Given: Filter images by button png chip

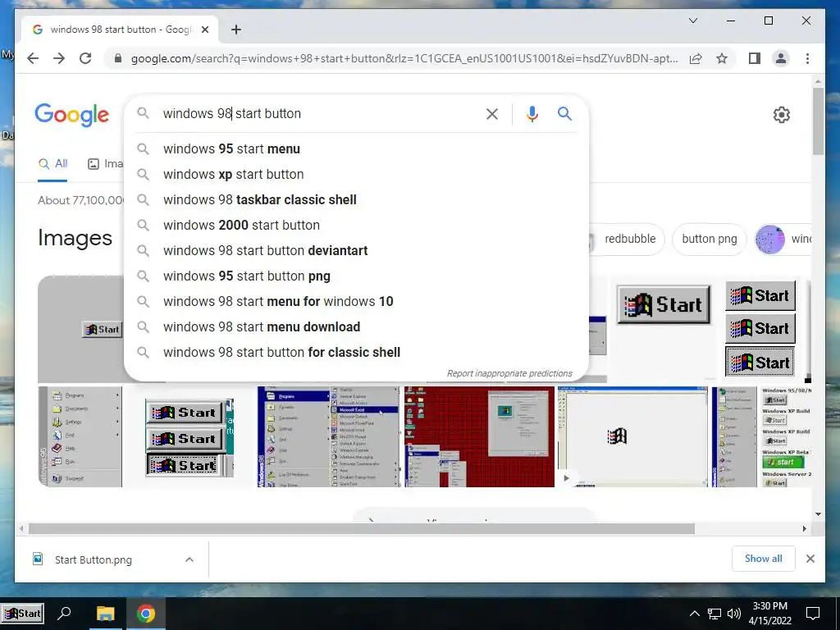Looking at the screenshot, I should click(710, 239).
